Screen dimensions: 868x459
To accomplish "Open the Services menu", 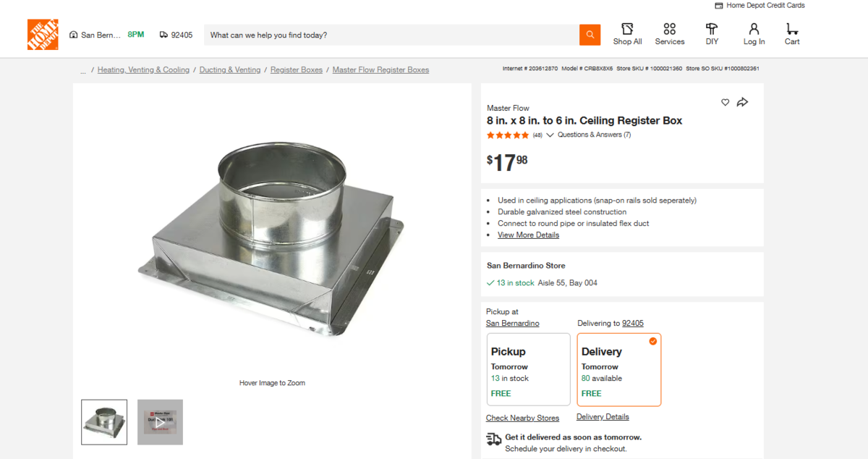I will (x=670, y=34).
